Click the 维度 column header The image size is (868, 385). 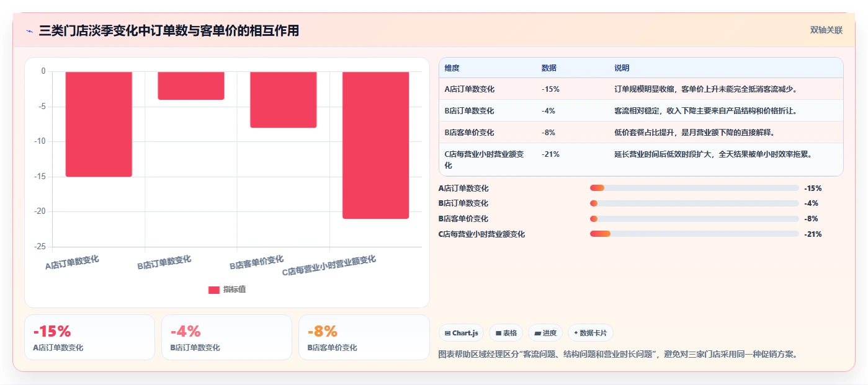[452, 68]
